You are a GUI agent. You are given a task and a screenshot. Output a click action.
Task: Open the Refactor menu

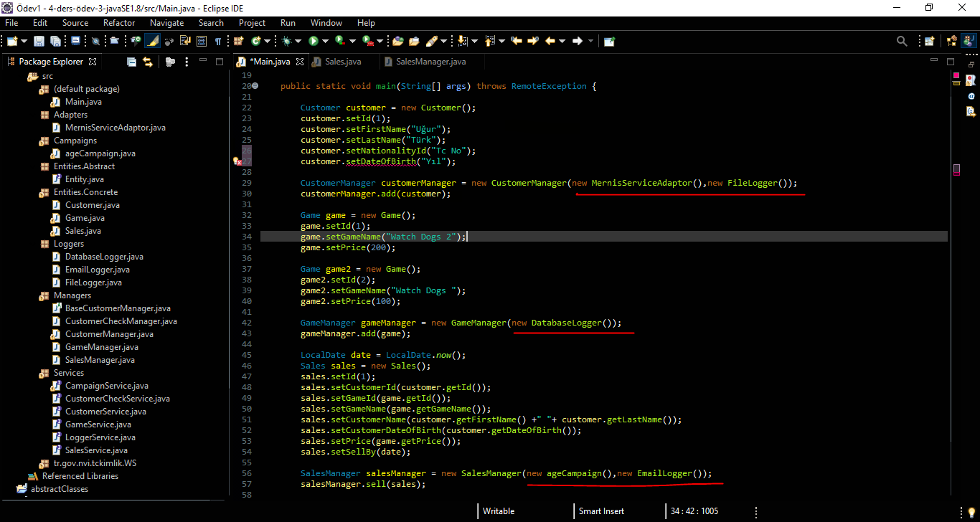pos(118,22)
